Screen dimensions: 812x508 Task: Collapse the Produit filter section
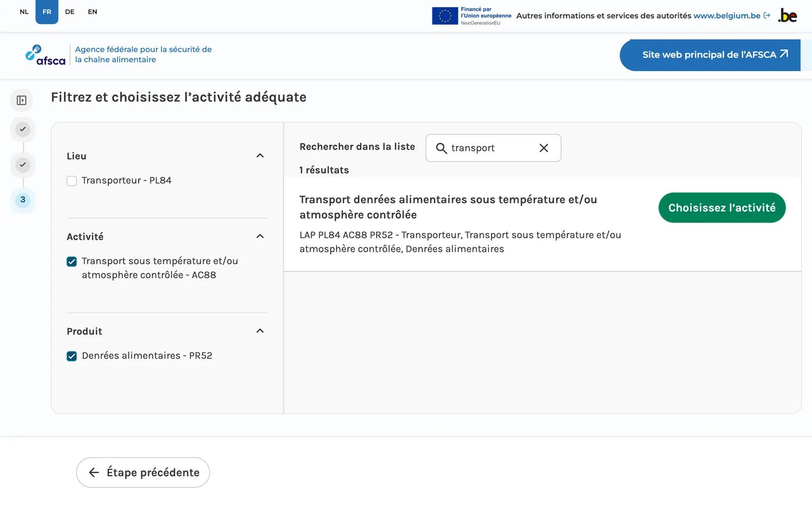(x=260, y=331)
